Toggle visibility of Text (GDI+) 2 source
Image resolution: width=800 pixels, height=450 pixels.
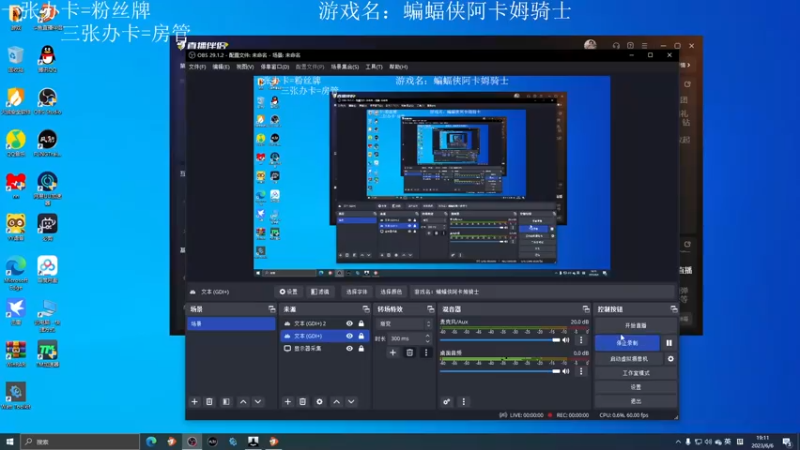tap(349, 323)
